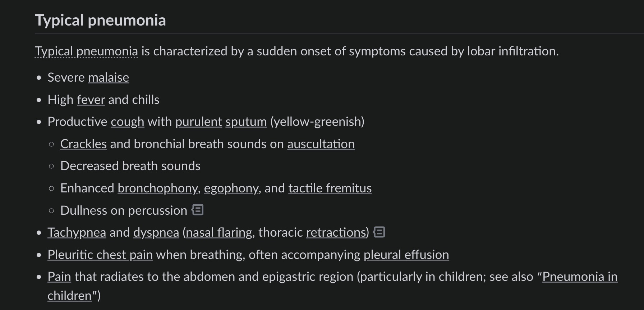The image size is (644, 310).
Task: Open the malaise link
Action: pos(109,78)
